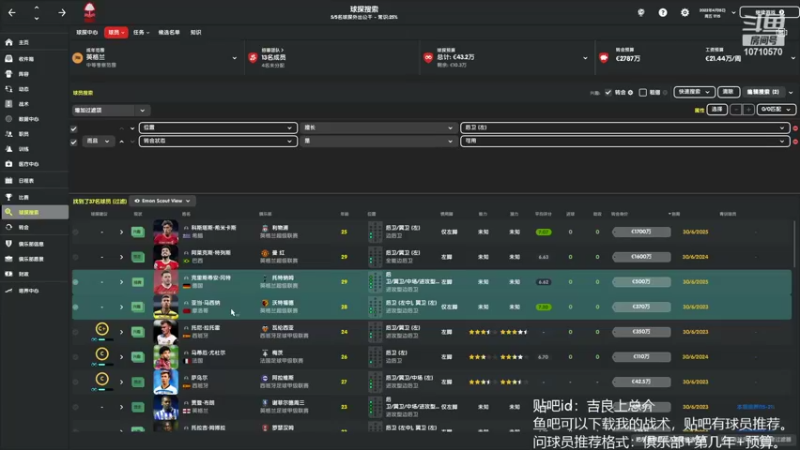
Task: Click the 编辑搜索 edit search button
Action: click(x=762, y=92)
